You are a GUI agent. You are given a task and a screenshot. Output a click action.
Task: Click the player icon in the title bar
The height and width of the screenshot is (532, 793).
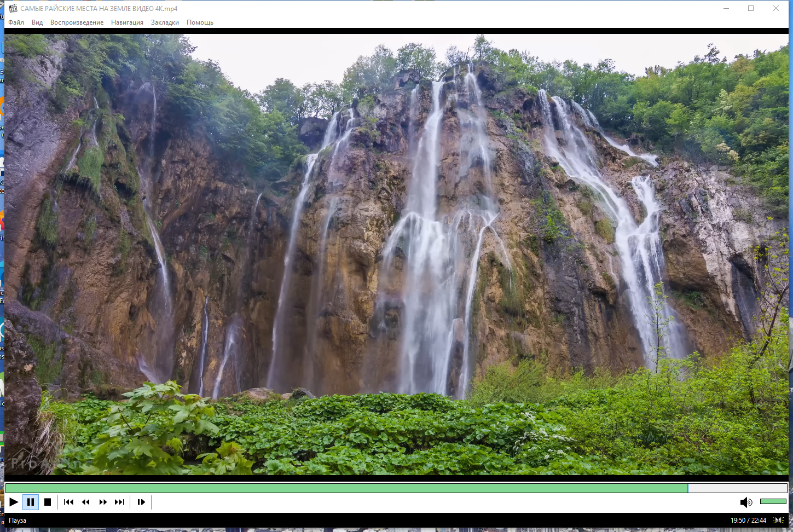13,8
